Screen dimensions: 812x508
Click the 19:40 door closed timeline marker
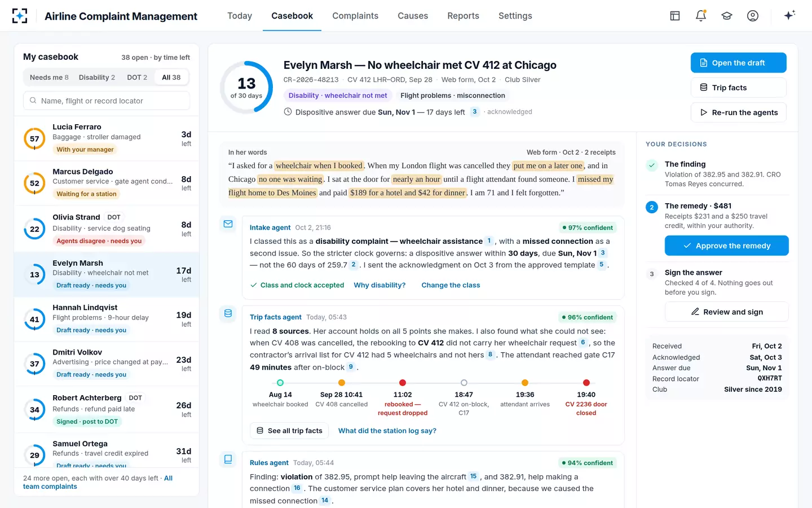coord(586,383)
